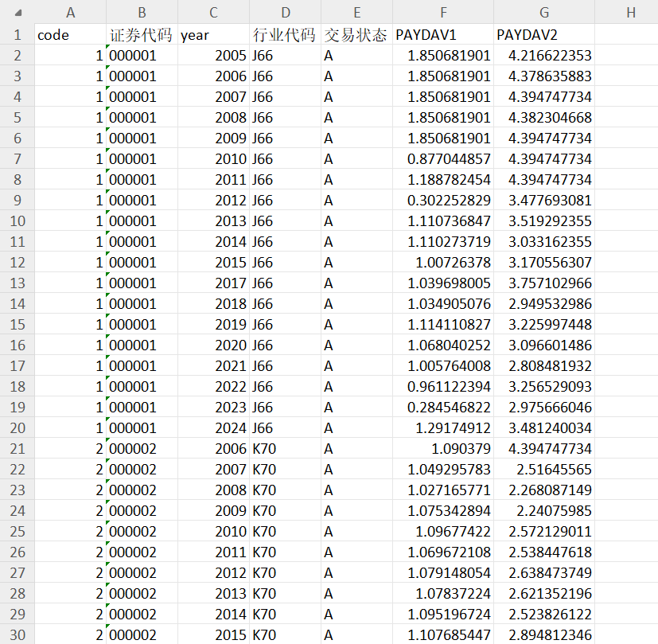Viewport: 658px width, 644px height.
Task: Click J66 industry code in row 10
Action: (x=286, y=221)
